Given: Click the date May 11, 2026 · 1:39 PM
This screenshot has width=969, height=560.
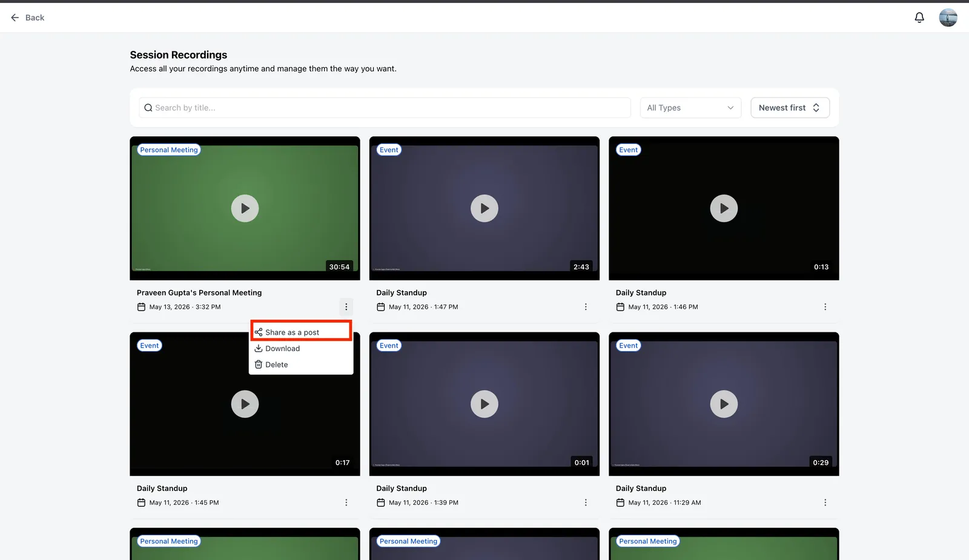Looking at the screenshot, I should pyautogui.click(x=423, y=502).
